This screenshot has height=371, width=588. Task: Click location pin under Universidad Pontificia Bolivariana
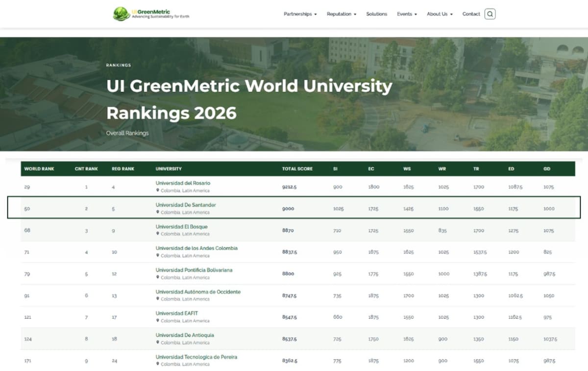point(158,278)
